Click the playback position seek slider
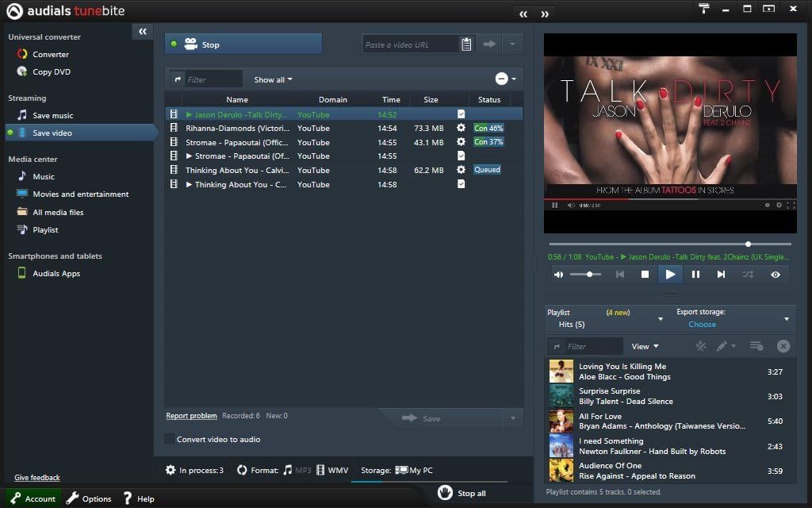Screen dimensions: 812x508 [670, 244]
